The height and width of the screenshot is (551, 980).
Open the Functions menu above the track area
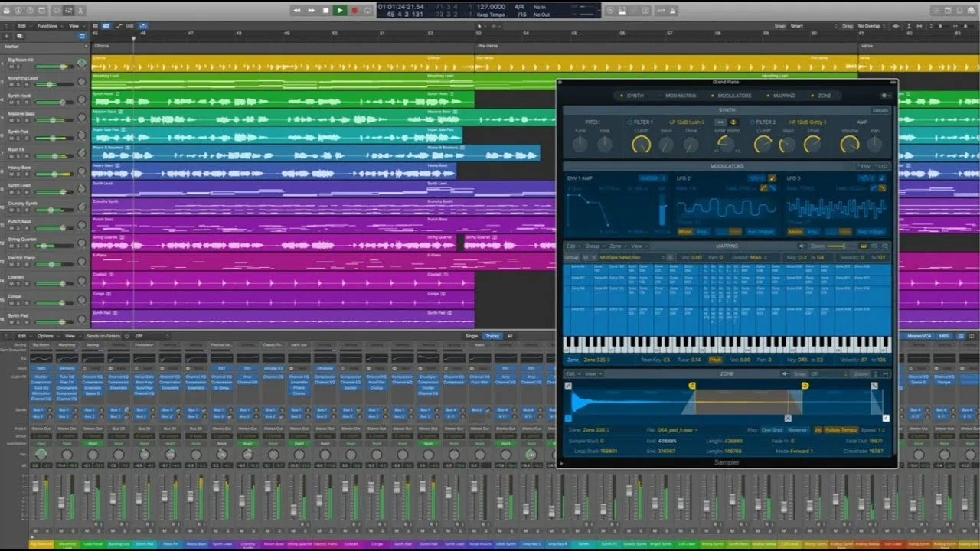click(46, 26)
